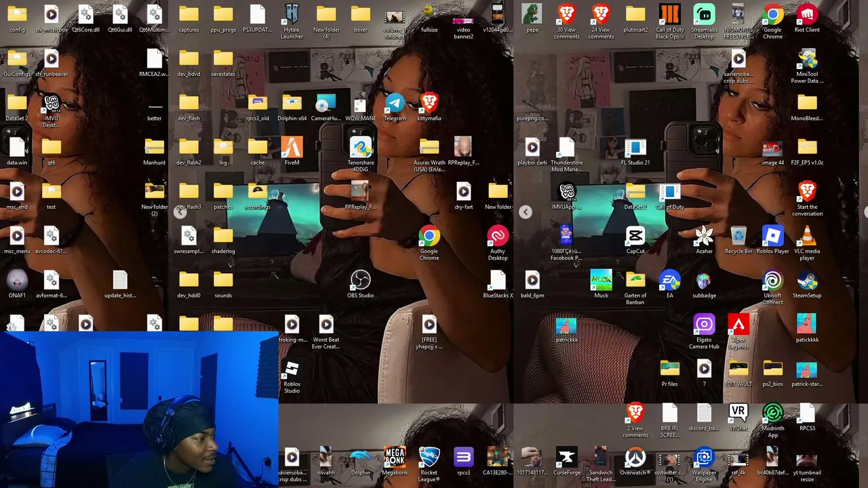The image size is (868, 488).
Task: Select the pepe image file
Action: 532,18
